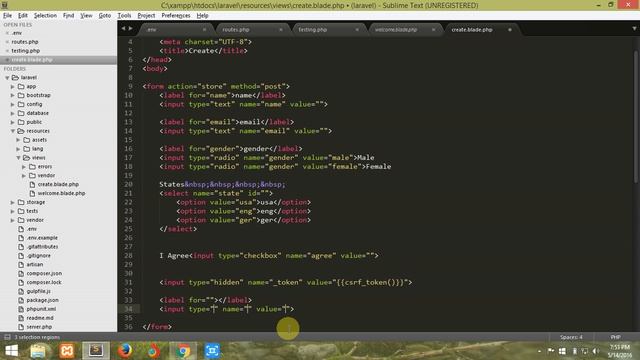
Task: Open the File menu
Action: pyautogui.click(x=7, y=16)
